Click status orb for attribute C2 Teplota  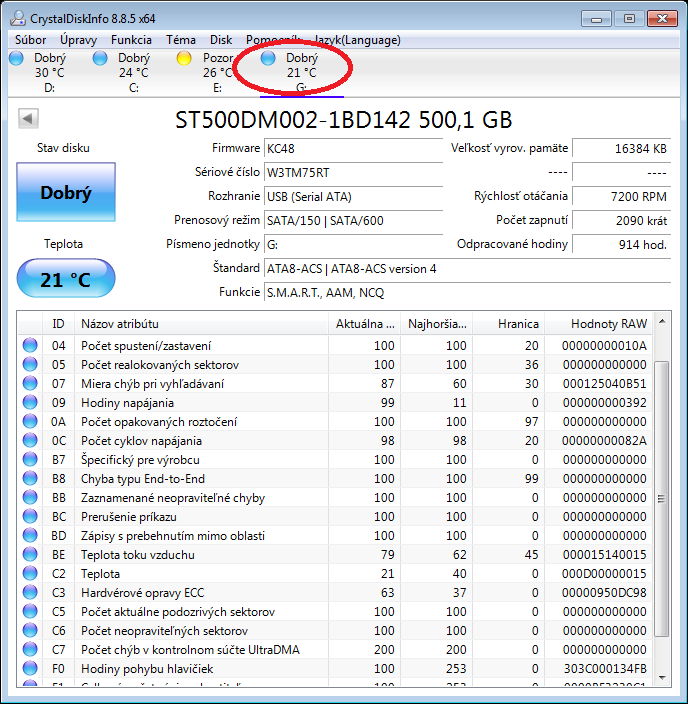[x=30, y=573]
